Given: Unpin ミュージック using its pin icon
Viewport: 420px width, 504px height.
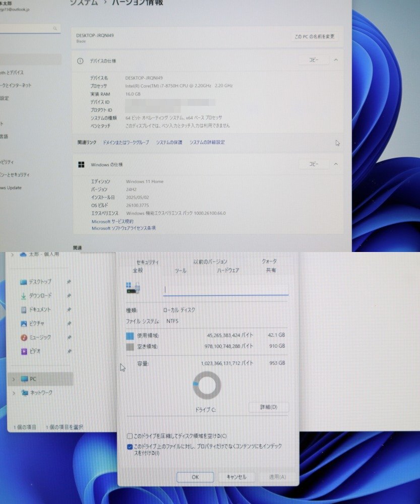Looking at the screenshot, I should [x=69, y=337].
